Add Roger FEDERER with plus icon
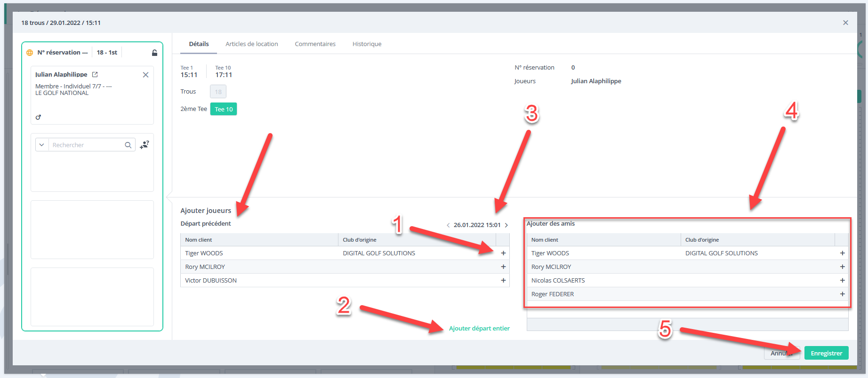Image resolution: width=868 pixels, height=378 pixels. point(843,294)
